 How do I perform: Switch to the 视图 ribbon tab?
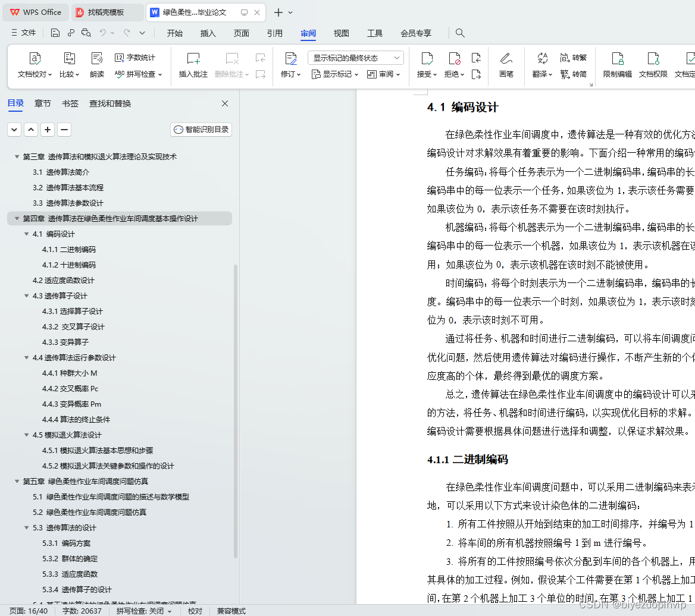tap(342, 33)
